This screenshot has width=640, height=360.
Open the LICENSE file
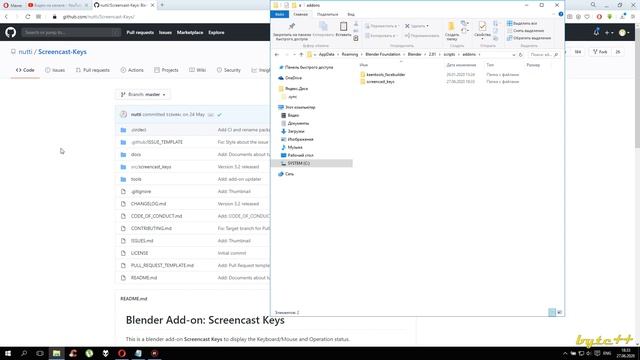tap(139, 253)
